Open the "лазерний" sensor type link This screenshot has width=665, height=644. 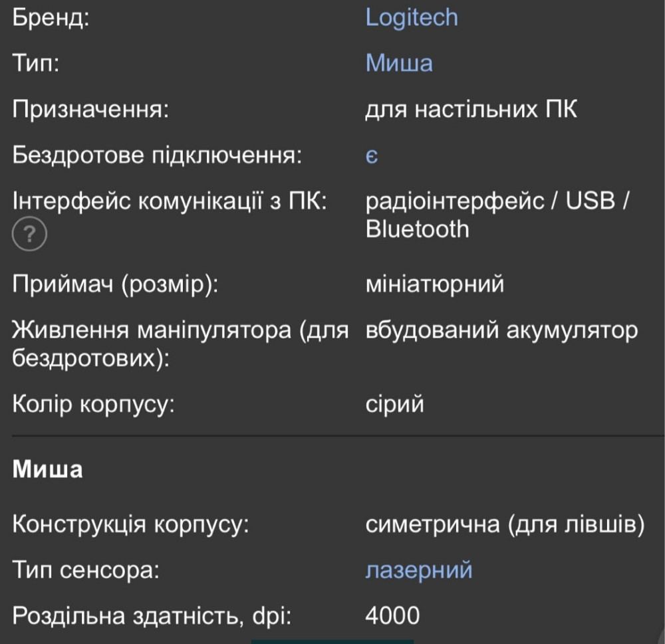[420, 570]
